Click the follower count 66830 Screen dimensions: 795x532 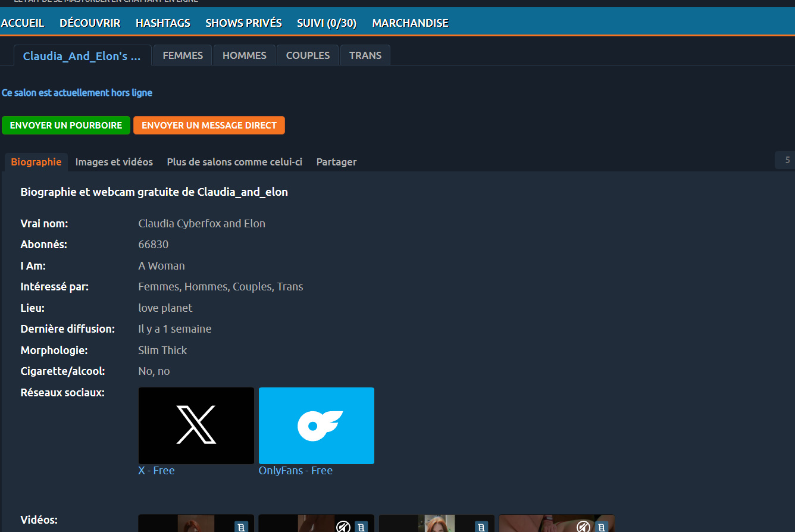tap(154, 245)
